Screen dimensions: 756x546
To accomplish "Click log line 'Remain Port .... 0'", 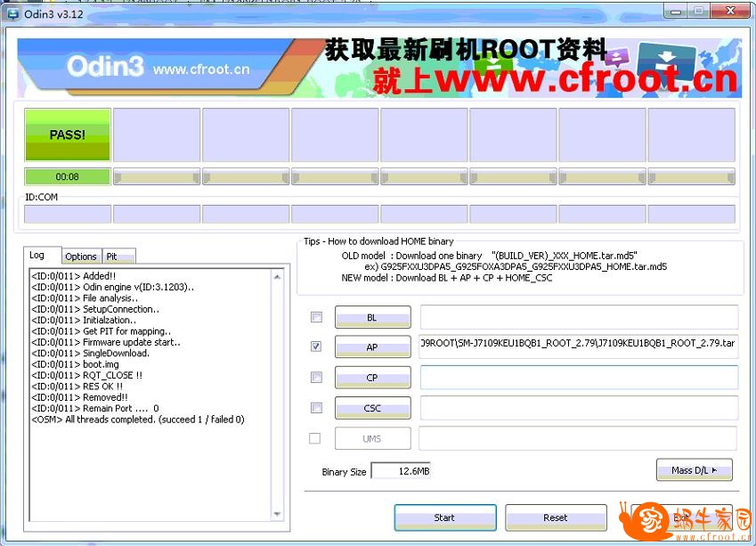I will tap(95, 408).
